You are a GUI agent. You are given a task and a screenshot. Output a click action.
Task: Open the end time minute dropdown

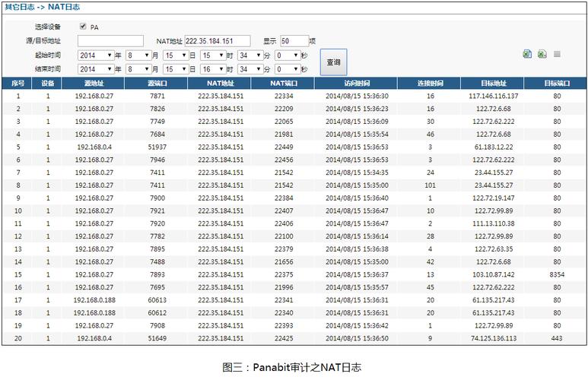[250, 69]
